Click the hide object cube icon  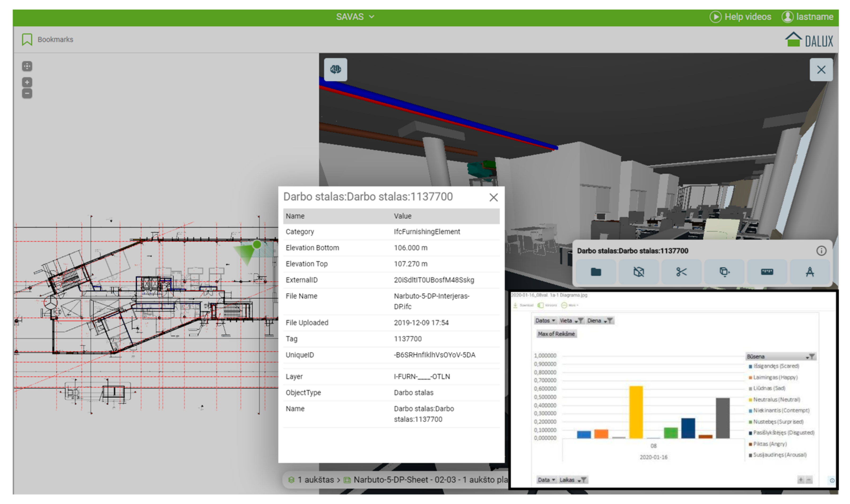pos(639,272)
